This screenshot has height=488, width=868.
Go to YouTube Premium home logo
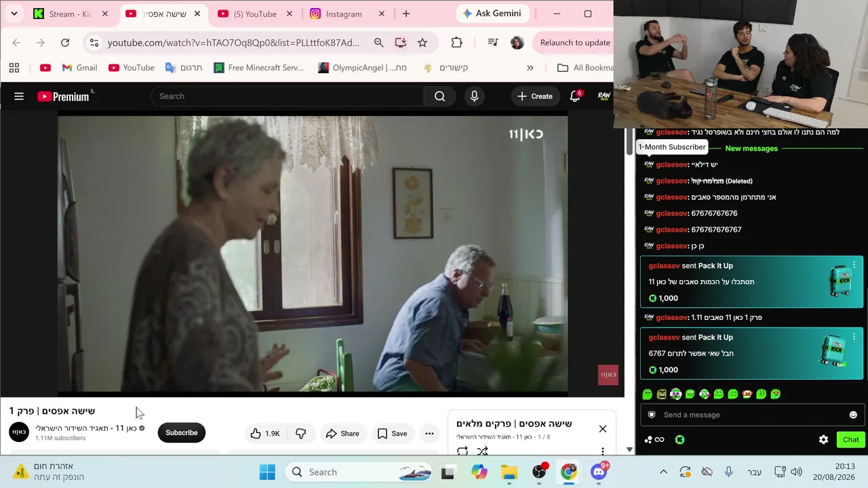click(63, 96)
